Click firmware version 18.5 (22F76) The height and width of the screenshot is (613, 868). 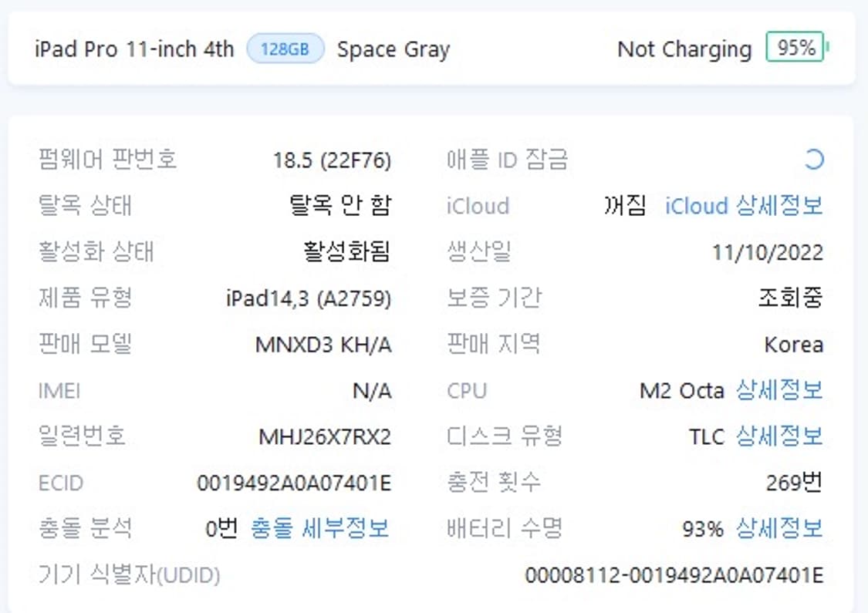[x=332, y=160]
